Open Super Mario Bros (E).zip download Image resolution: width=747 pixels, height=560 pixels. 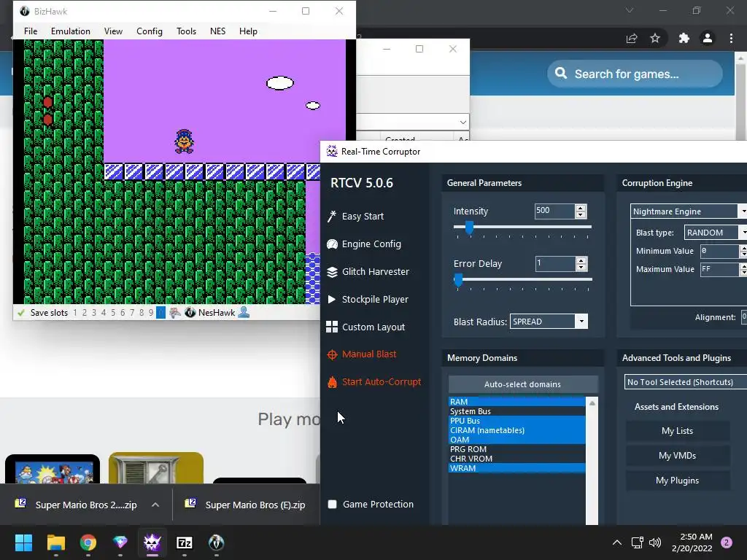247,505
